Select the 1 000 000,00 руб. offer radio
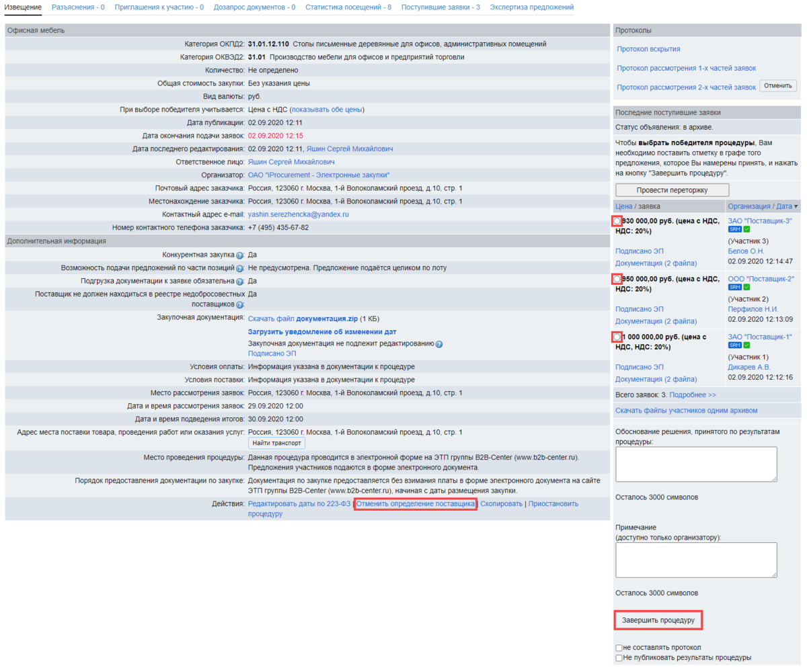807x672 pixels. coord(617,337)
